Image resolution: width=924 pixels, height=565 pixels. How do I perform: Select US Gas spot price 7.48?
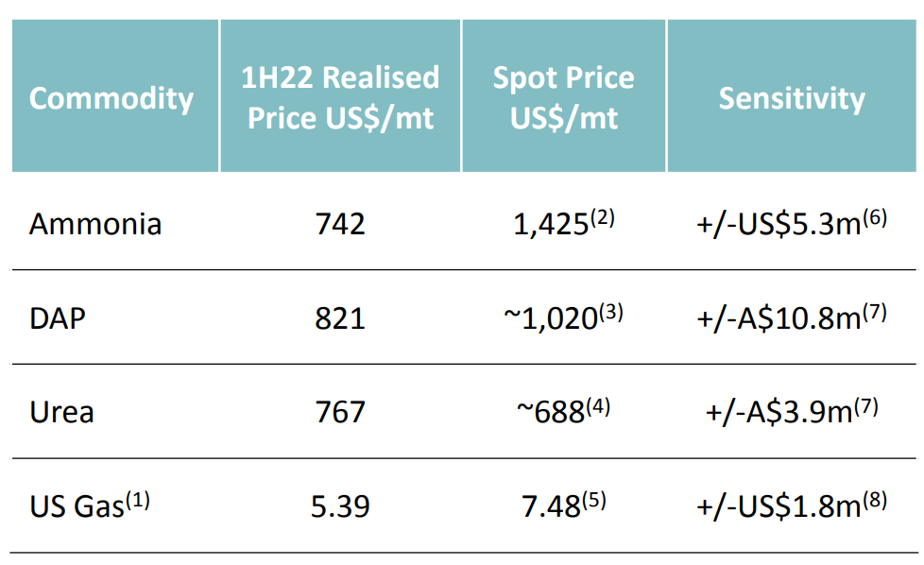click(x=563, y=505)
